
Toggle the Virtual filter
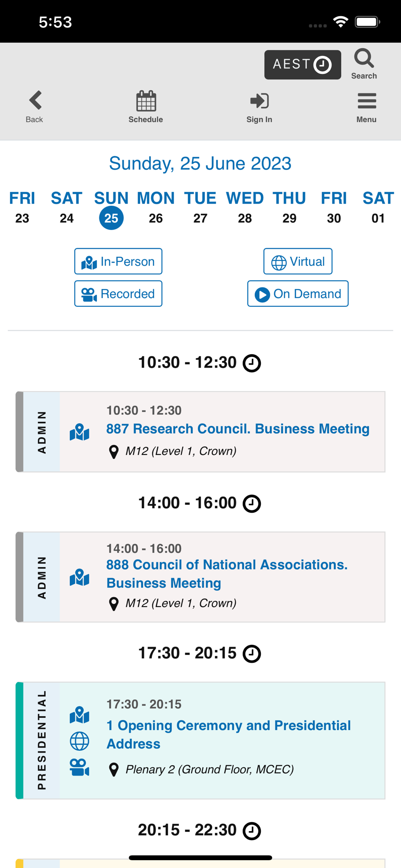(x=298, y=261)
